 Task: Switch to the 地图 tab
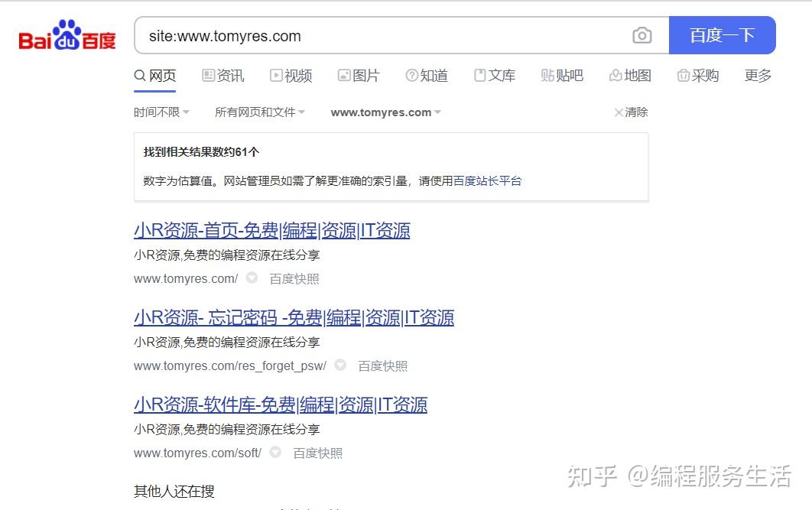coord(630,76)
